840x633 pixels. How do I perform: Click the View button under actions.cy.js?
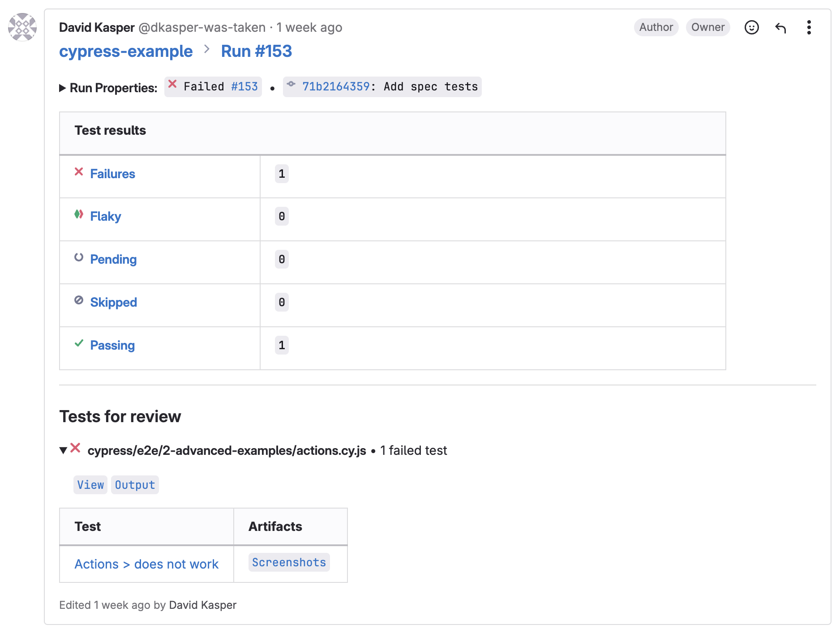pyautogui.click(x=90, y=484)
